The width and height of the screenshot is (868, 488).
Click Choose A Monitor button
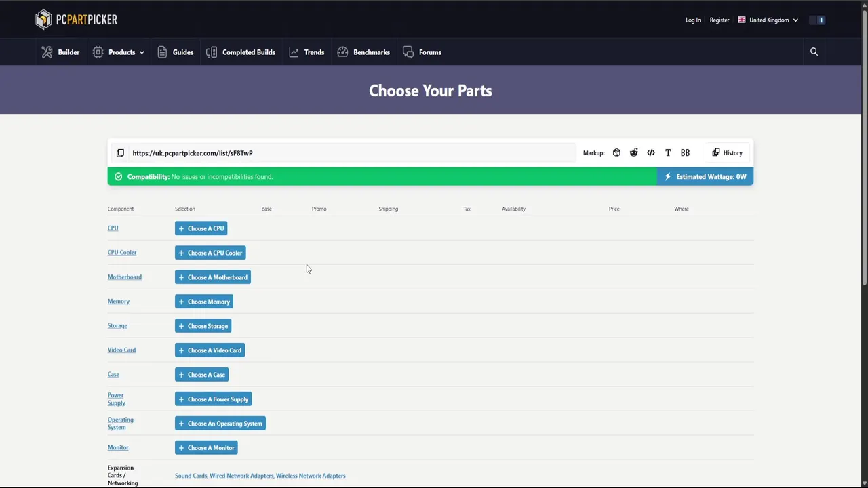click(206, 448)
